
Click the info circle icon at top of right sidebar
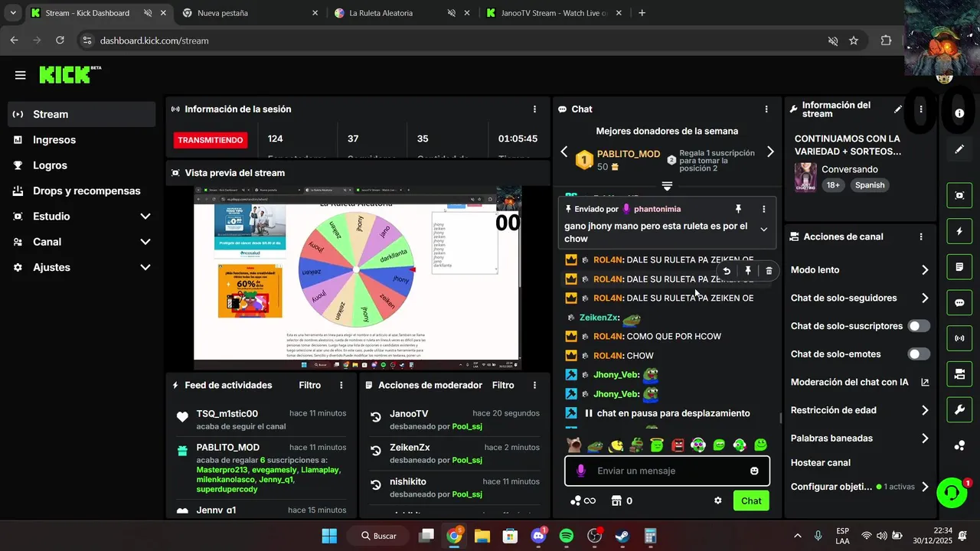959,113
